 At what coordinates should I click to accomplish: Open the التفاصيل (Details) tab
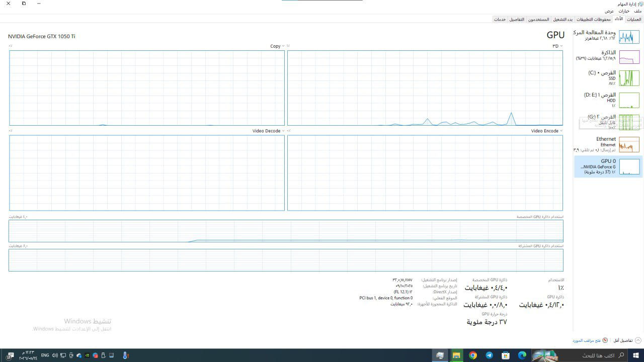point(517,19)
